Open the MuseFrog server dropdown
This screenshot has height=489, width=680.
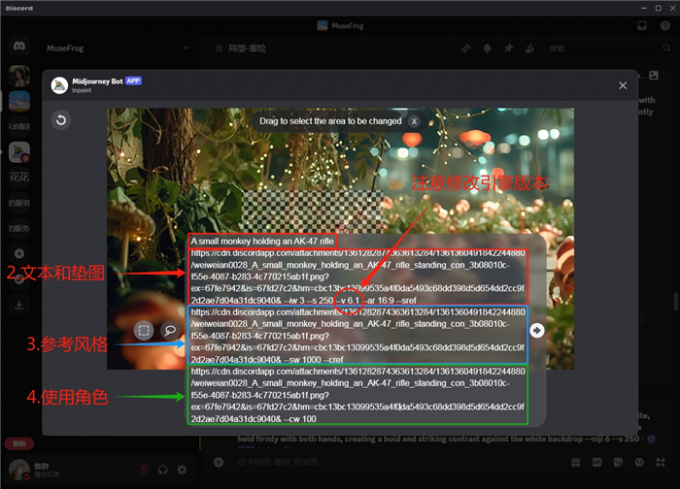[x=186, y=48]
